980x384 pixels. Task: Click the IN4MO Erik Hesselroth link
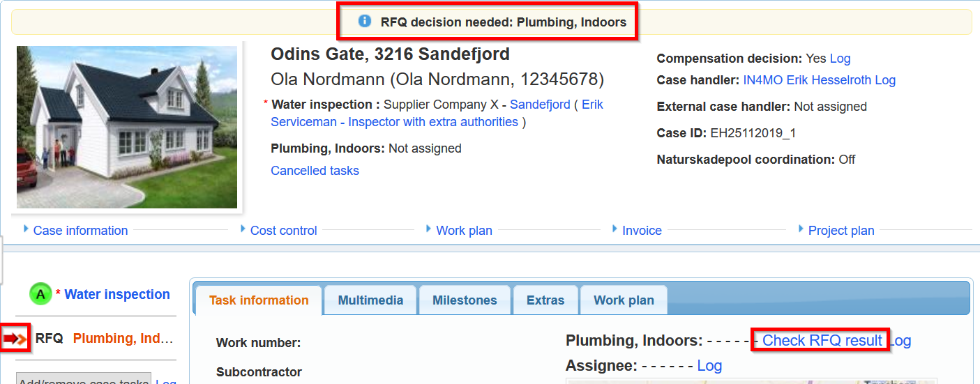[807, 80]
